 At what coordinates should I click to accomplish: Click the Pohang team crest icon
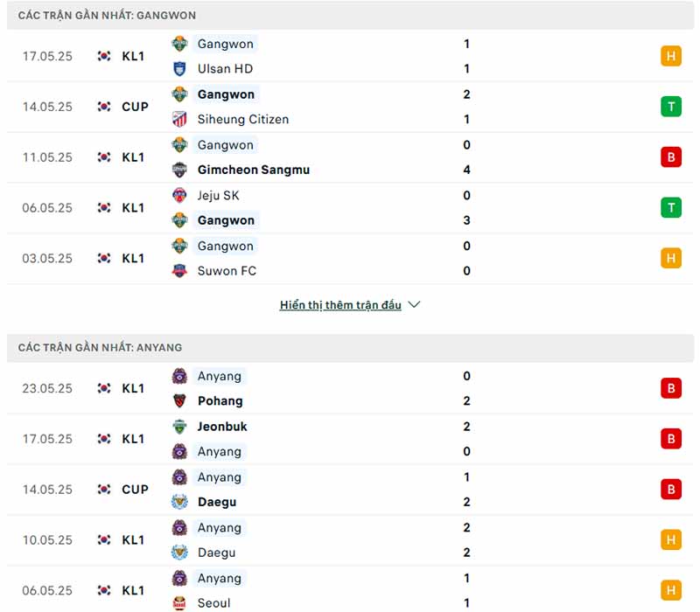(x=179, y=400)
